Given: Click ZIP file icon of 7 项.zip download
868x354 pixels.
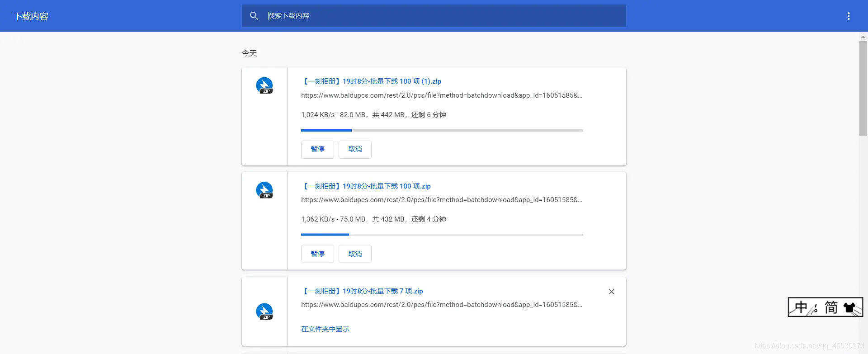Looking at the screenshot, I should pyautogui.click(x=264, y=312).
